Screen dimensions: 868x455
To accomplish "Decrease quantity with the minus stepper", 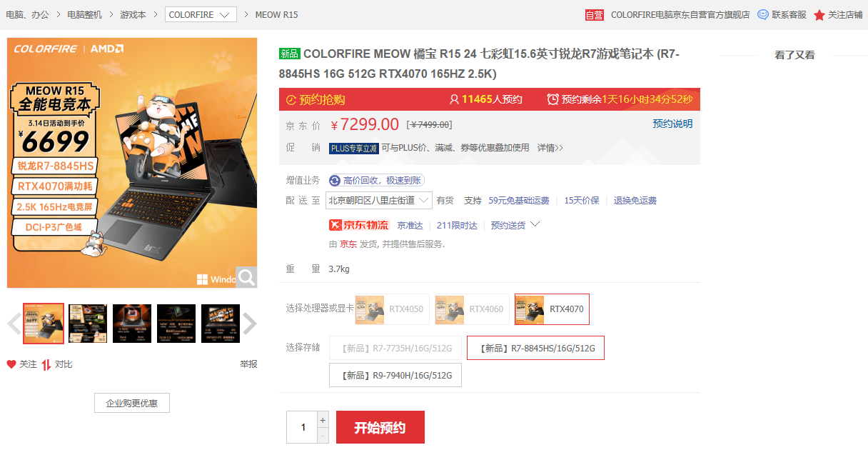I will [x=323, y=435].
